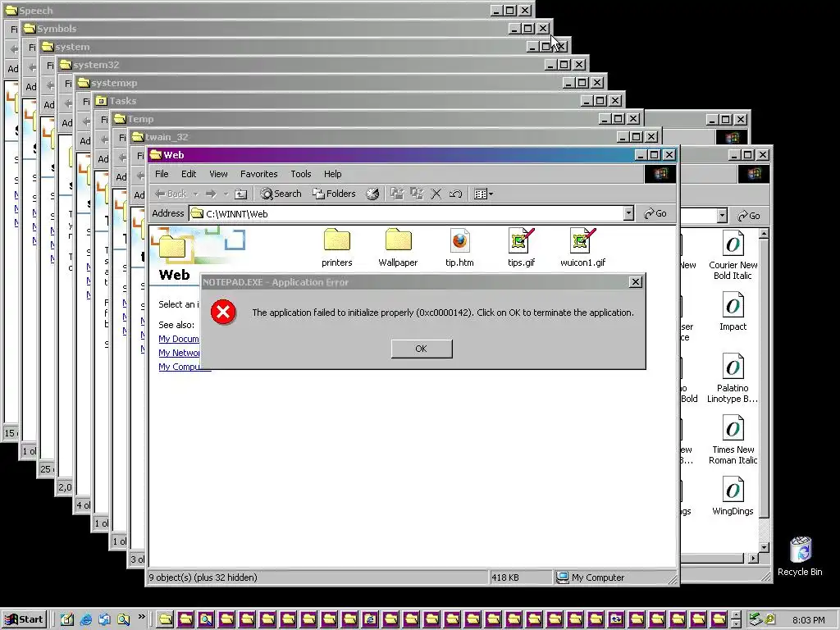Launch Outlook Express from quick launch

104,619
